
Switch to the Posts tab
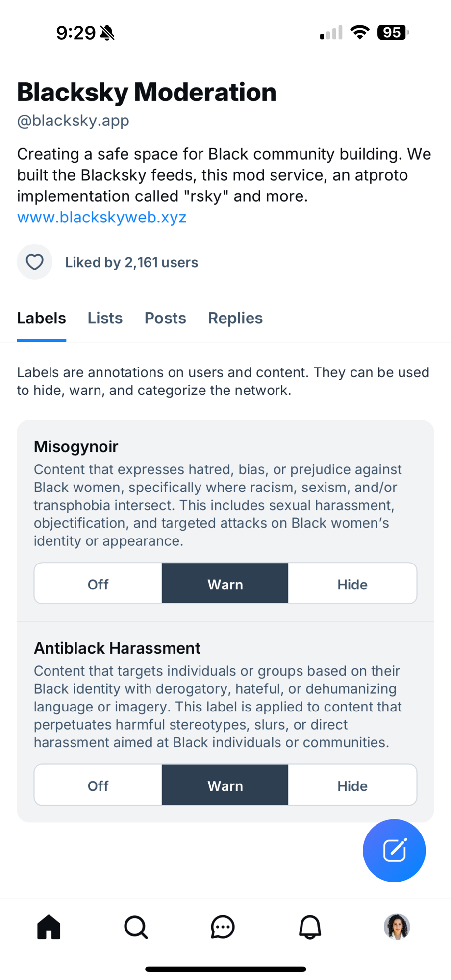coord(165,318)
